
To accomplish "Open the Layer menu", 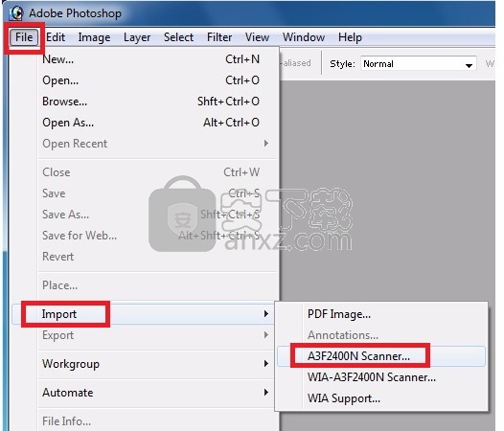I will coord(137,37).
